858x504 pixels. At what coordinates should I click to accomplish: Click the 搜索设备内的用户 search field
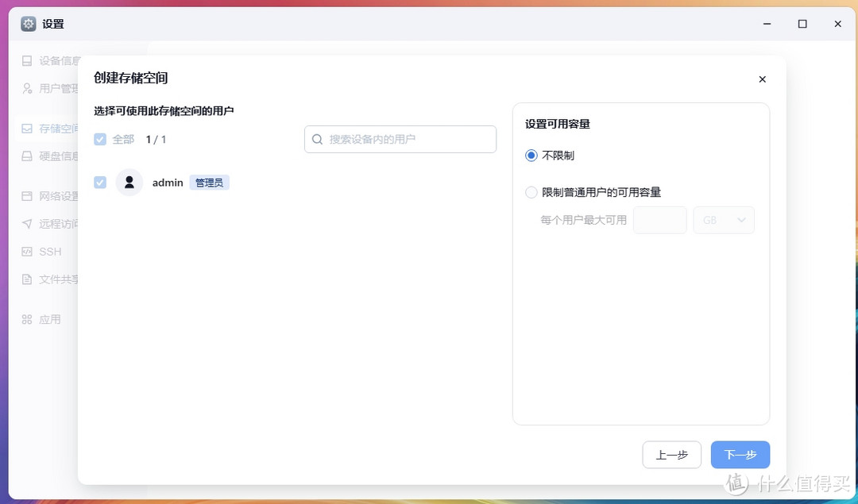click(x=400, y=139)
